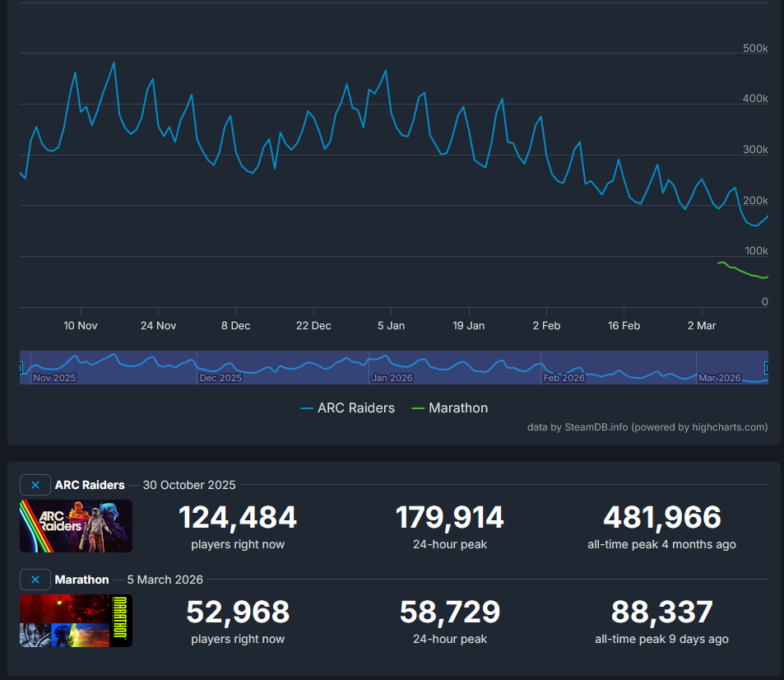Click Marathon's 52,968 players right now figure

pyautogui.click(x=238, y=612)
